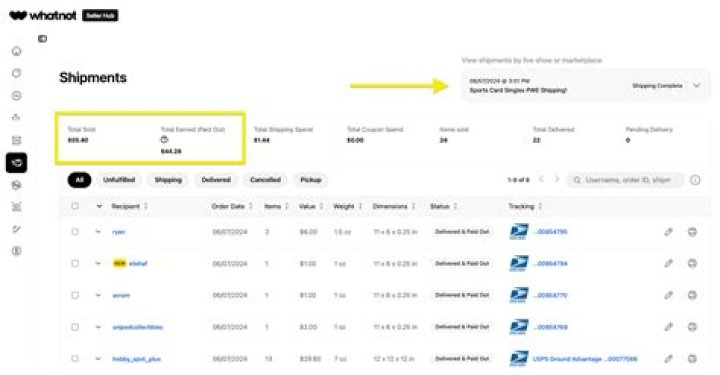Click USPS logo beside USPS Ground Advantage

tap(519, 358)
